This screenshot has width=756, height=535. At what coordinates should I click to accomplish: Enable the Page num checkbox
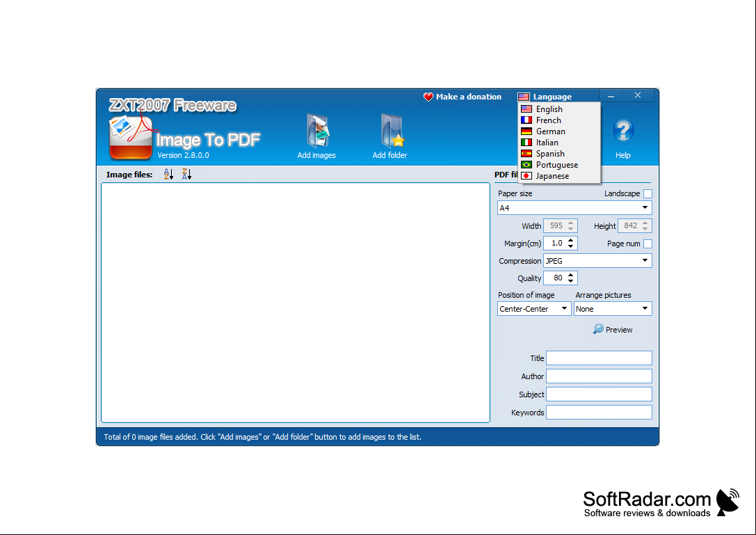click(648, 243)
